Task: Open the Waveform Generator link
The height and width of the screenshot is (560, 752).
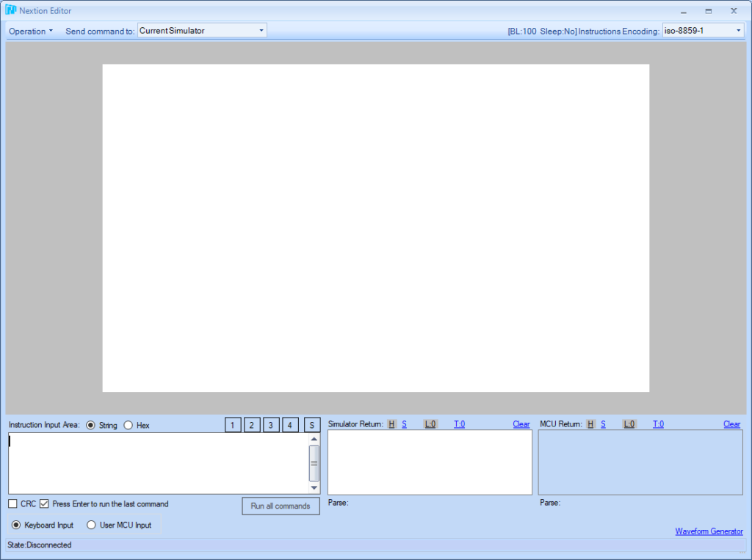Action: click(x=709, y=531)
